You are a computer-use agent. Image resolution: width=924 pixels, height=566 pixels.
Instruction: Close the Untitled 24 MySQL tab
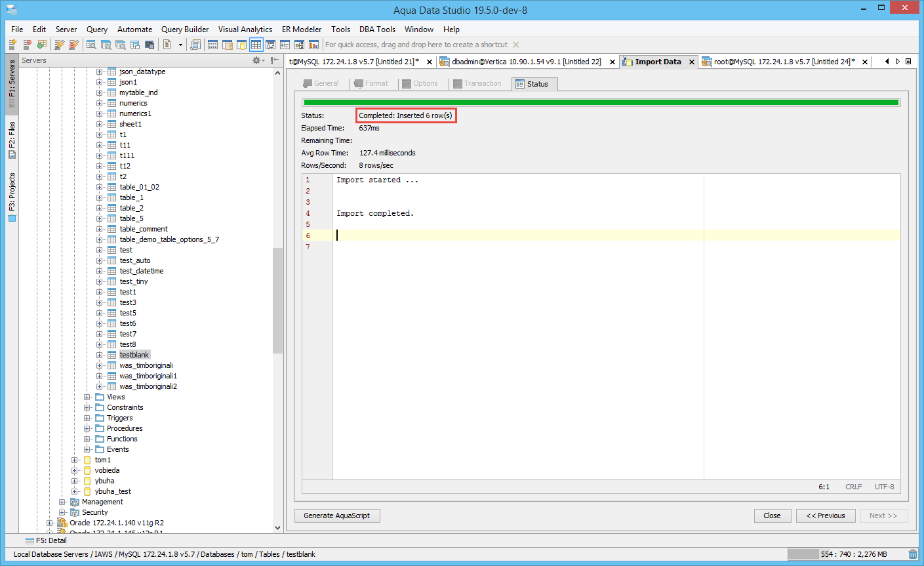865,62
